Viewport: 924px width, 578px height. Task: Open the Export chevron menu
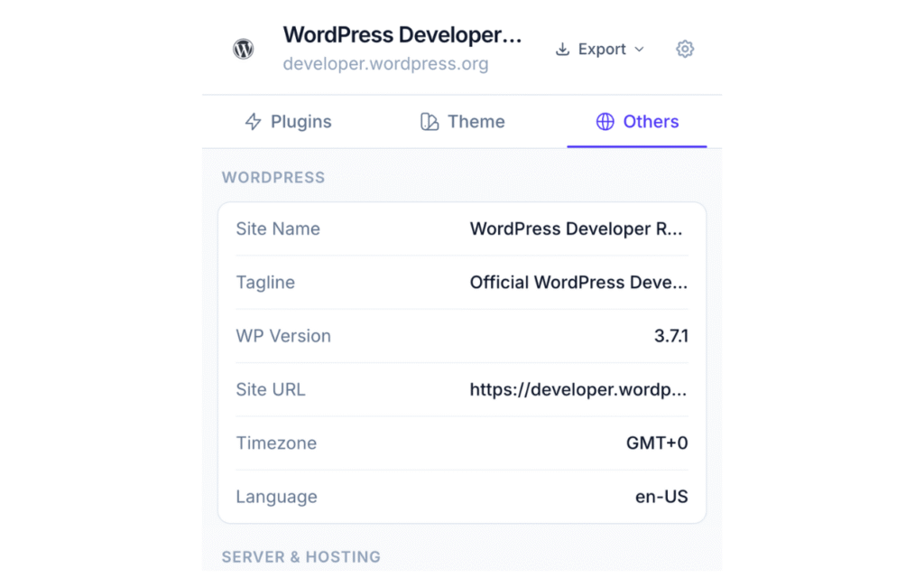point(641,50)
